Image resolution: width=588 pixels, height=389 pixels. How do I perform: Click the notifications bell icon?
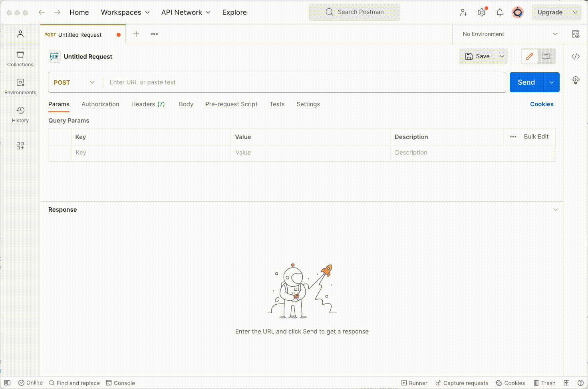point(499,12)
